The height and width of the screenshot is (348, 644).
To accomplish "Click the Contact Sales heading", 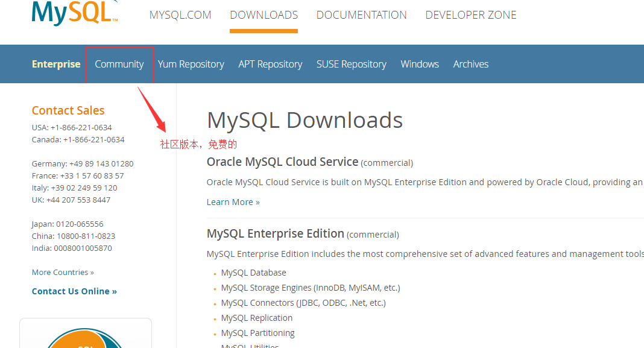I will point(68,110).
